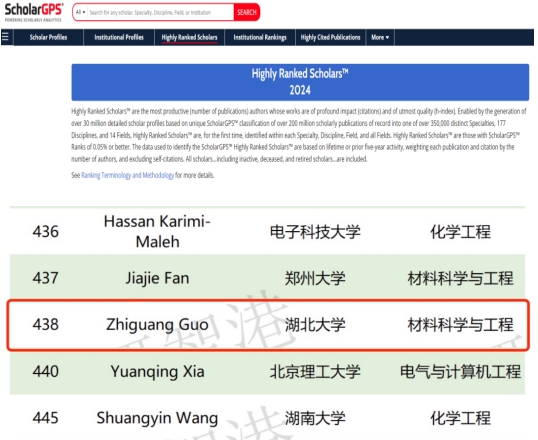Focus the scholar search input field
This screenshot has width=538, height=440.
[x=160, y=12]
